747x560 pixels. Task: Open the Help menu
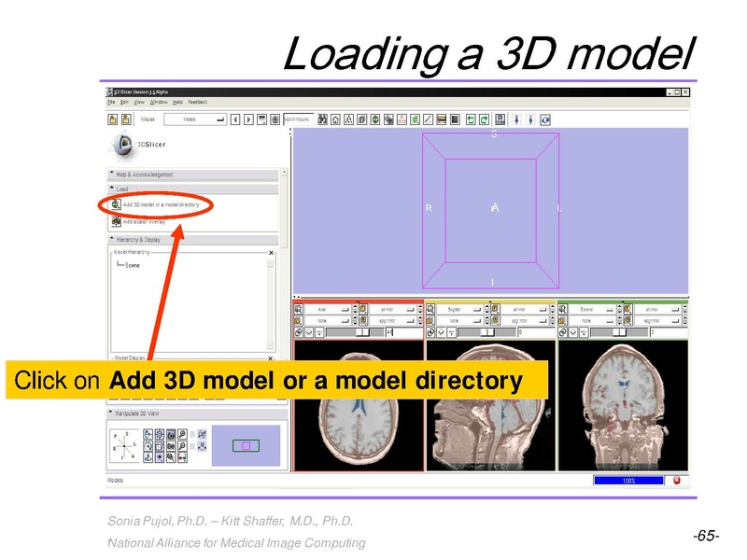click(177, 102)
